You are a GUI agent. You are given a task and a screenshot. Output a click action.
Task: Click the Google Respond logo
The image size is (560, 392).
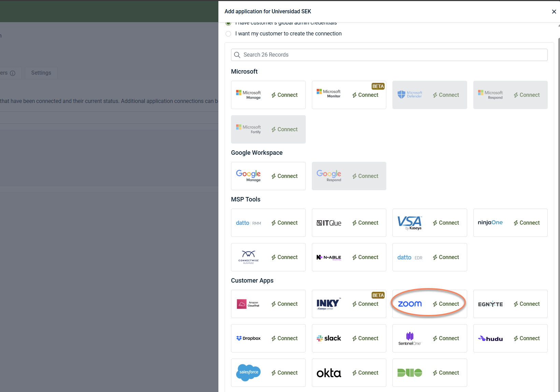[329, 176]
